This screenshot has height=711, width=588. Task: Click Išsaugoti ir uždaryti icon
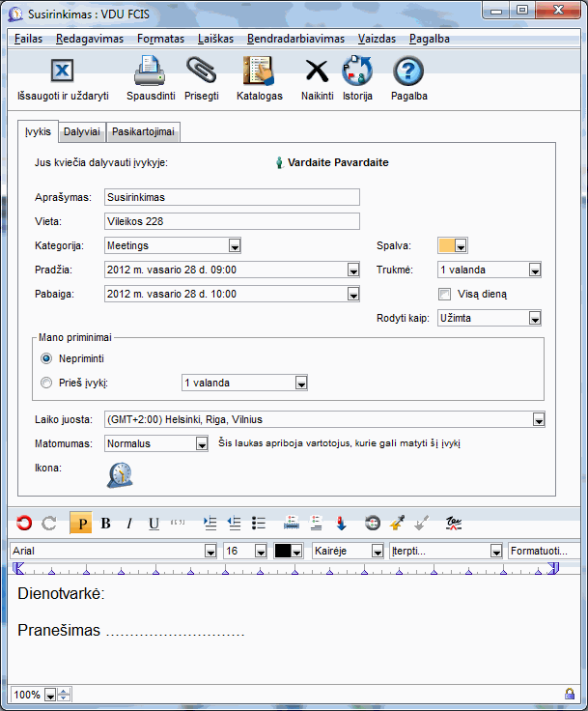click(62, 72)
